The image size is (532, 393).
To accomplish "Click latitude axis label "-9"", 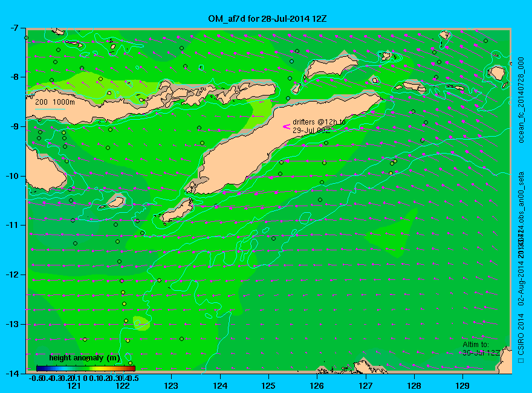I will tap(14, 126).
